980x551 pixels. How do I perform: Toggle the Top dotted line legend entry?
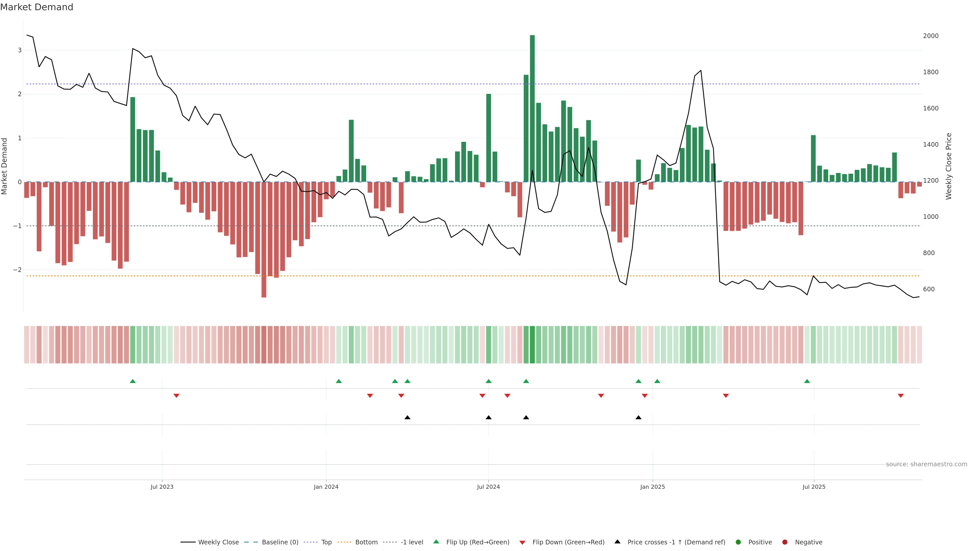(x=326, y=542)
